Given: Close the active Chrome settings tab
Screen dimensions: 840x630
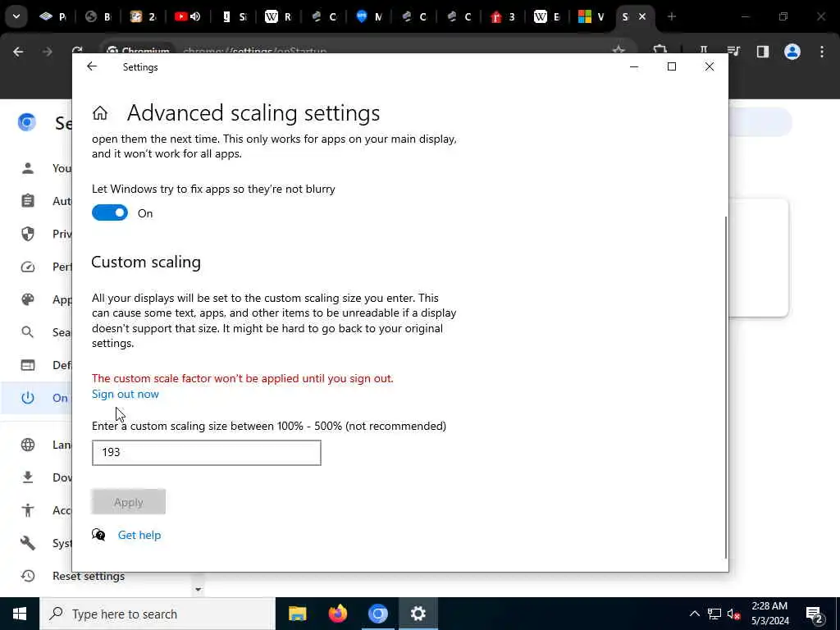Looking at the screenshot, I should pyautogui.click(x=642, y=16).
